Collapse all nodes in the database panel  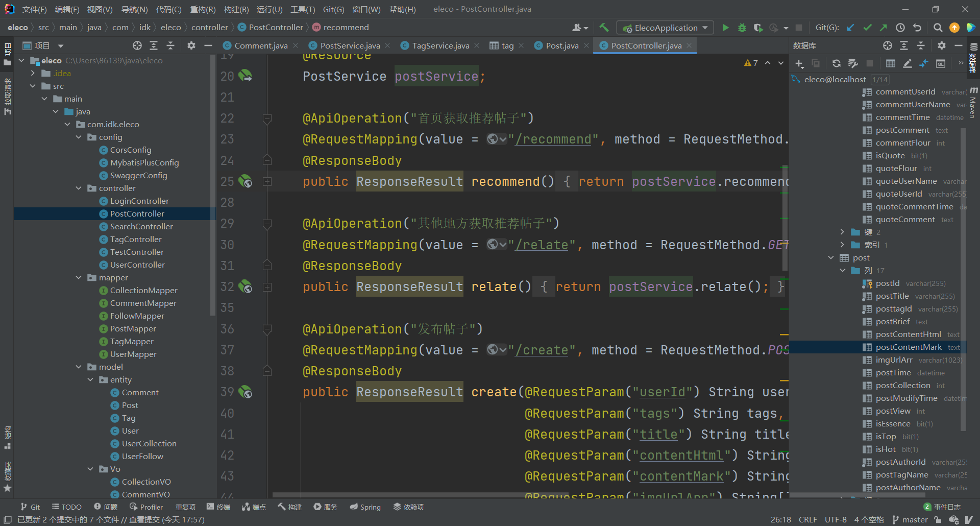[x=921, y=45]
